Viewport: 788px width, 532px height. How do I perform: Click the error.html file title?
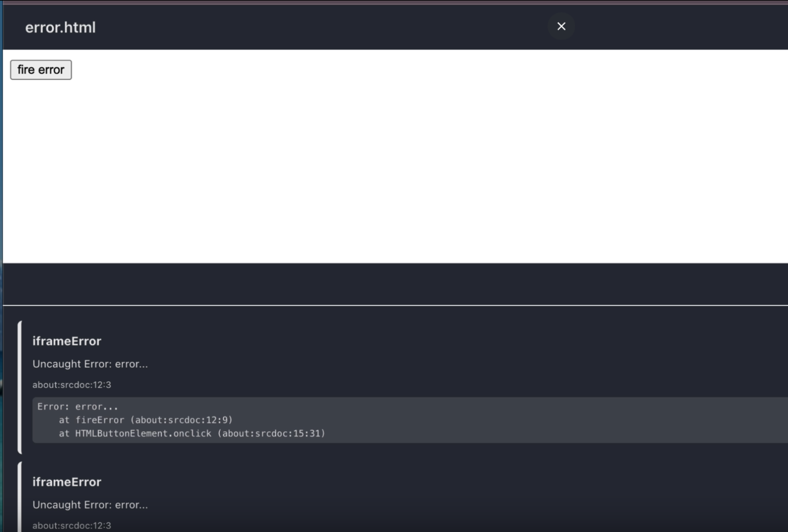click(x=60, y=27)
